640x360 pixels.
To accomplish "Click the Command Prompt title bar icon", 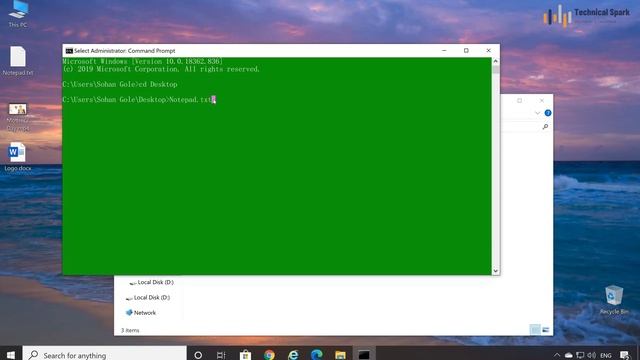I will click(x=69, y=51).
